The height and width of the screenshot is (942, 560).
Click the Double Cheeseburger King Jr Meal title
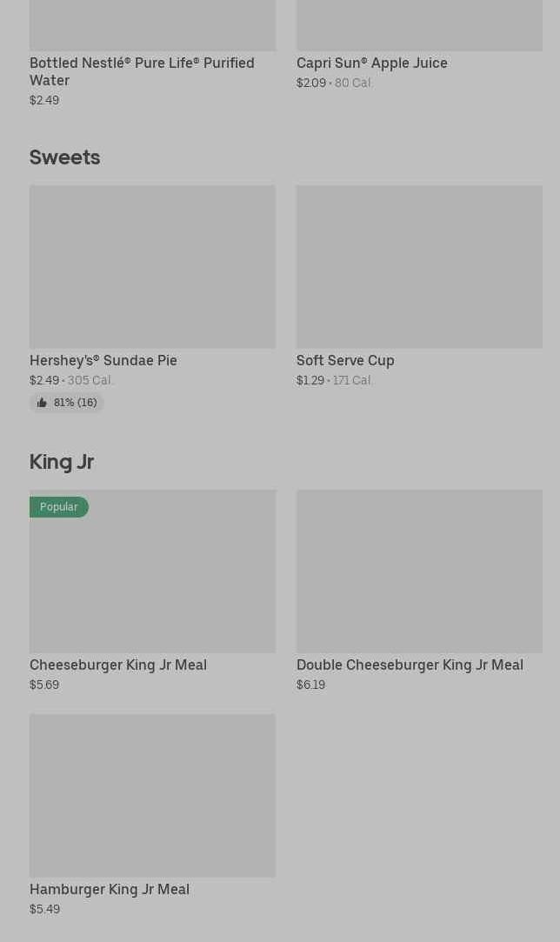pos(410,665)
